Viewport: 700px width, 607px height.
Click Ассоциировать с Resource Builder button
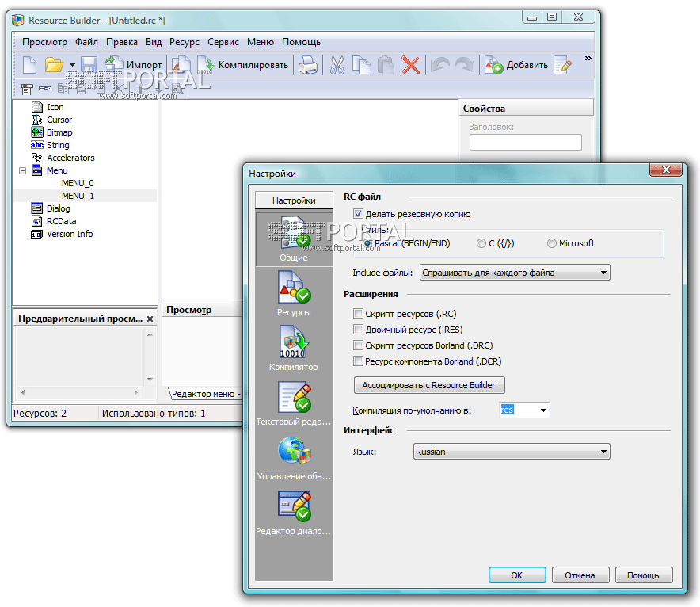point(429,385)
